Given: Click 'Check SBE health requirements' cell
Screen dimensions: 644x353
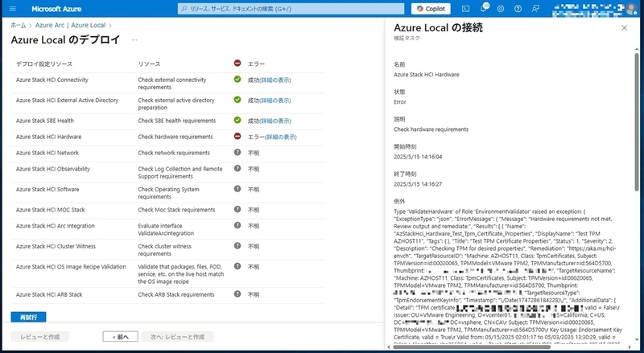Looking at the screenshot, I should click(176, 121).
